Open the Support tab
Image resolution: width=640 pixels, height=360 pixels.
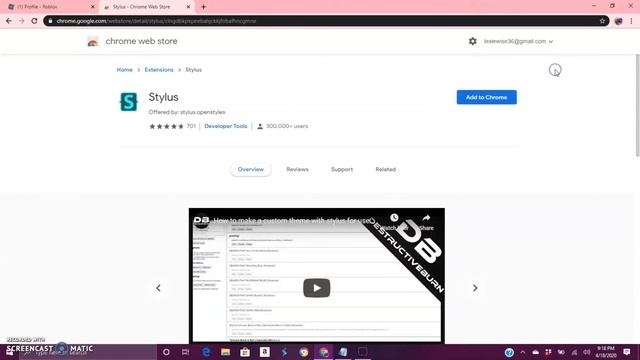[x=342, y=169]
